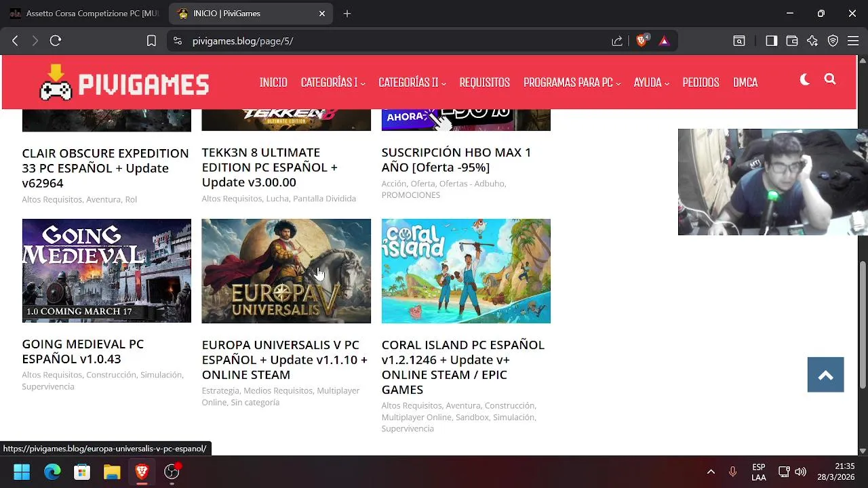This screenshot has width=868, height=488.
Task: Open the site settings icon in address bar
Action: click(178, 41)
